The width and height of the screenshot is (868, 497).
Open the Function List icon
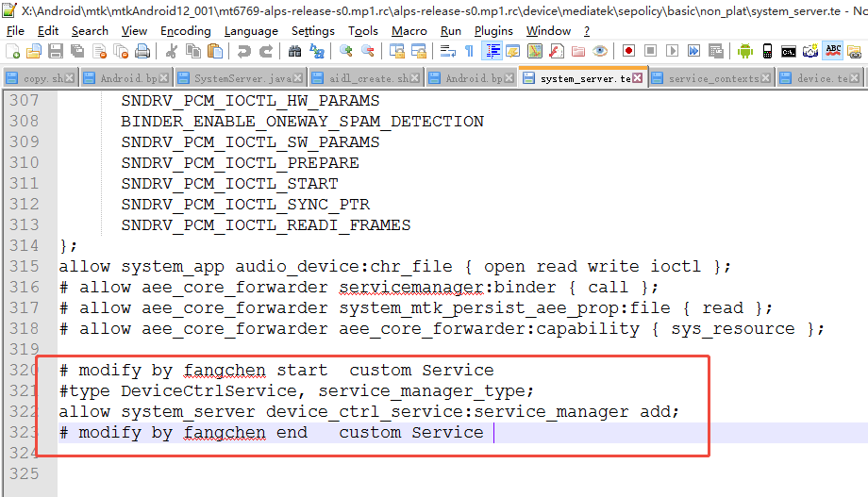coord(557,52)
